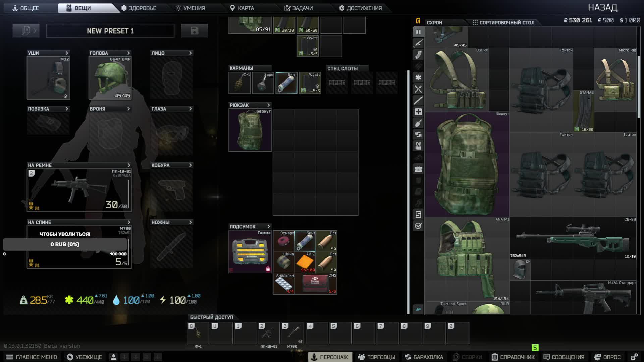Toggle the task items checkmark filter

point(418,226)
